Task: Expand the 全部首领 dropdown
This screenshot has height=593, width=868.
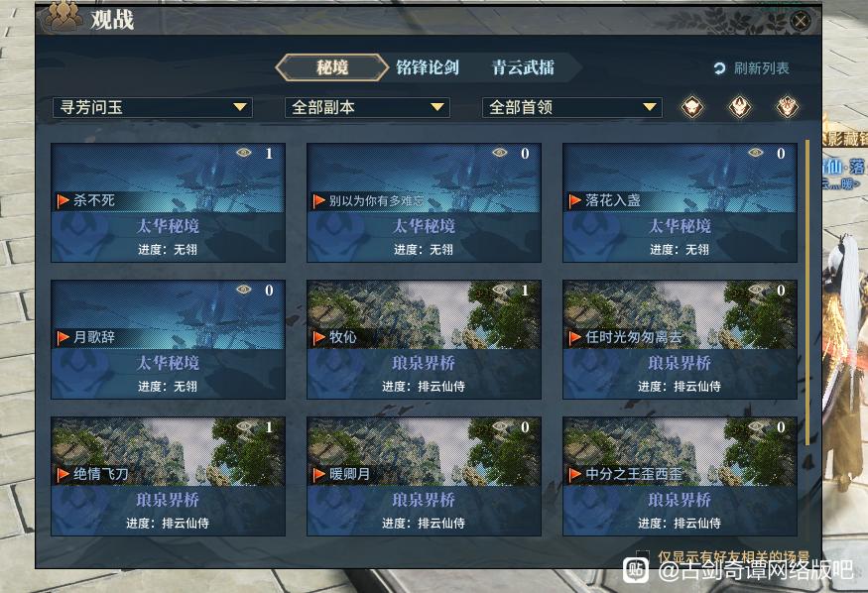Action: [572, 107]
